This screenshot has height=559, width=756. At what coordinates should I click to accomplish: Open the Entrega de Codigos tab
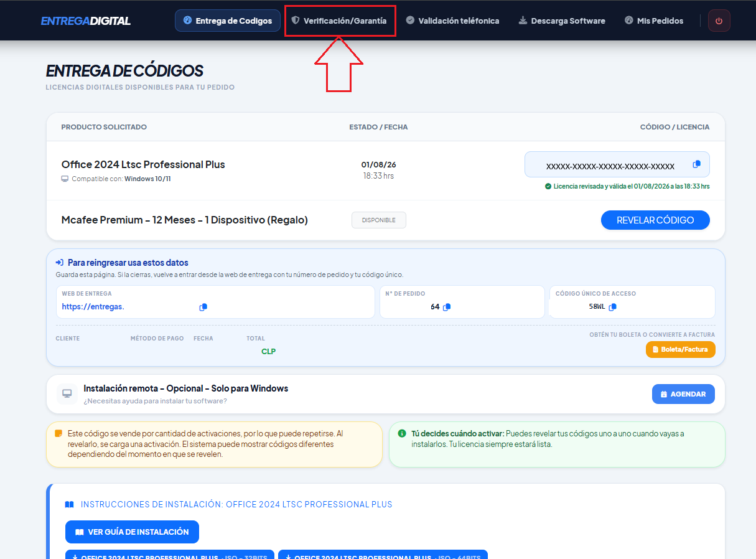(x=228, y=21)
